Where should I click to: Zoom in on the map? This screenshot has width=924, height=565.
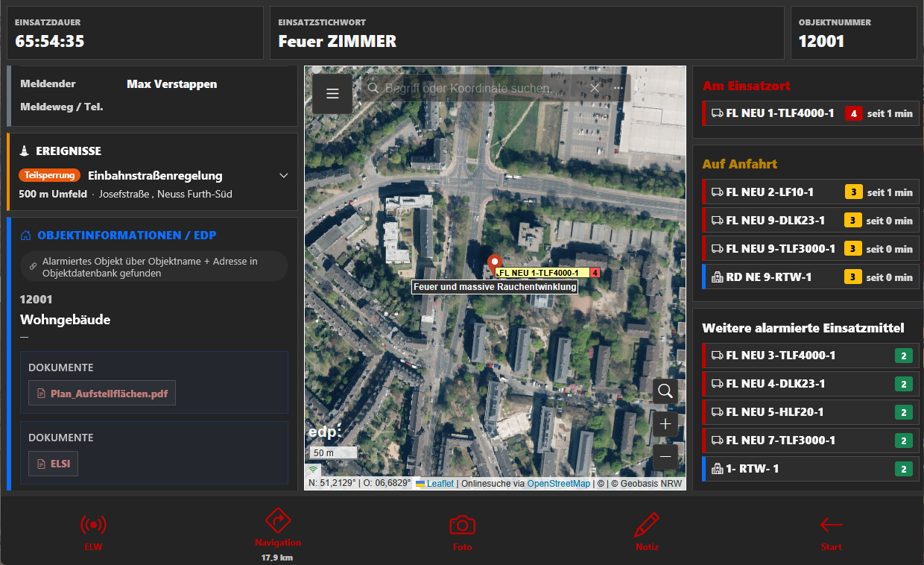[665, 424]
